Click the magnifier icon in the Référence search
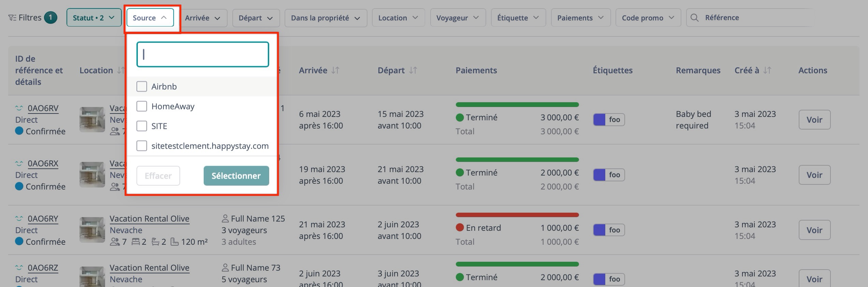Viewport: 868px width, 287px height. point(695,17)
